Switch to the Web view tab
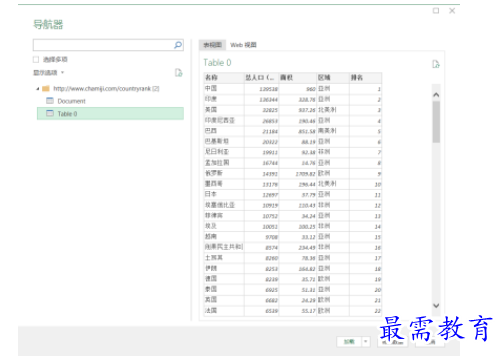The height and width of the screenshot is (360, 501). coord(243,45)
